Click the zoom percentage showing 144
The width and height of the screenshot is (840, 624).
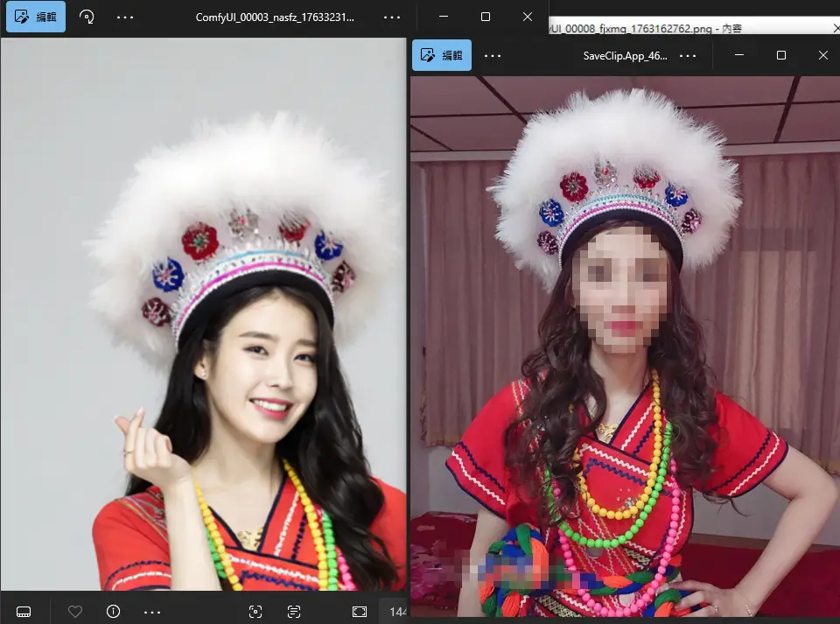pos(396,611)
